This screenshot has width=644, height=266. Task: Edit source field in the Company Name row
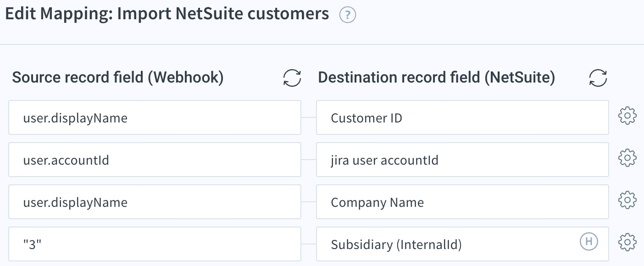pyautogui.click(x=155, y=202)
